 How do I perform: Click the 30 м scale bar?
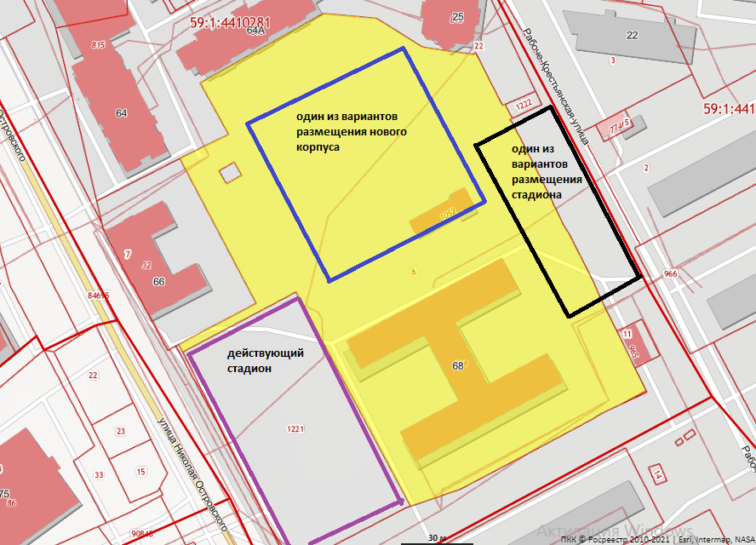click(437, 539)
